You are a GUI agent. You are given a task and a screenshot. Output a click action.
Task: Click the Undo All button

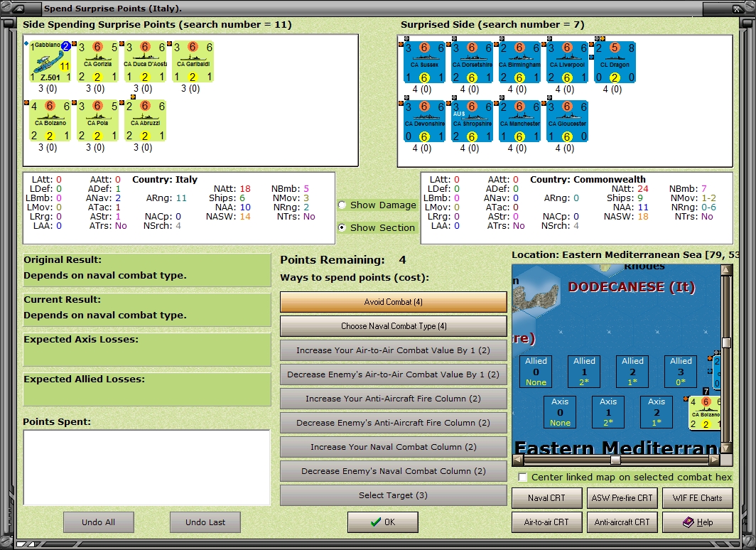98,522
